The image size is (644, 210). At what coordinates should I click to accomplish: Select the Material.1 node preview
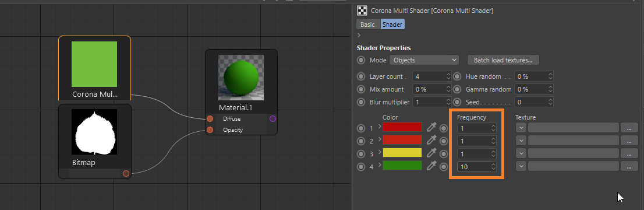click(x=241, y=78)
